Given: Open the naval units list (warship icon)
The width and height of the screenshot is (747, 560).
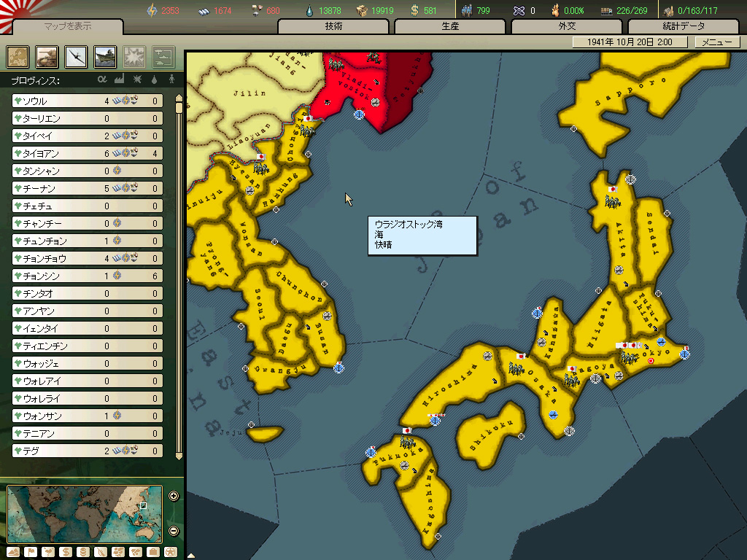Looking at the screenshot, I should (106, 56).
